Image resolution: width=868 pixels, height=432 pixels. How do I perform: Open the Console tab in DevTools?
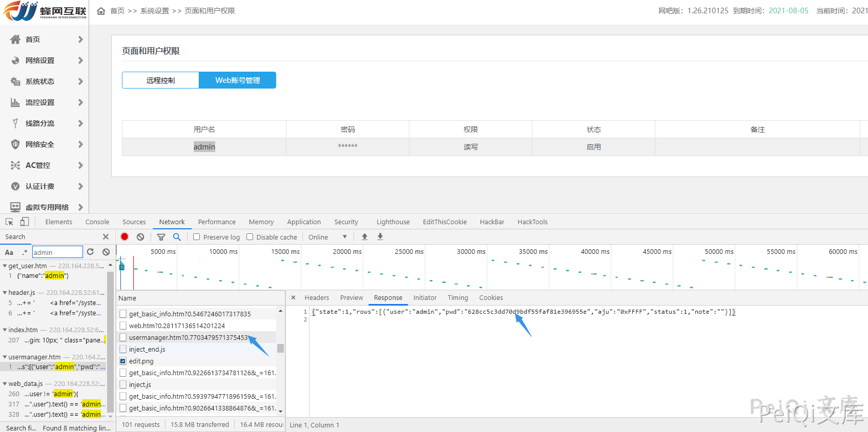click(x=97, y=222)
